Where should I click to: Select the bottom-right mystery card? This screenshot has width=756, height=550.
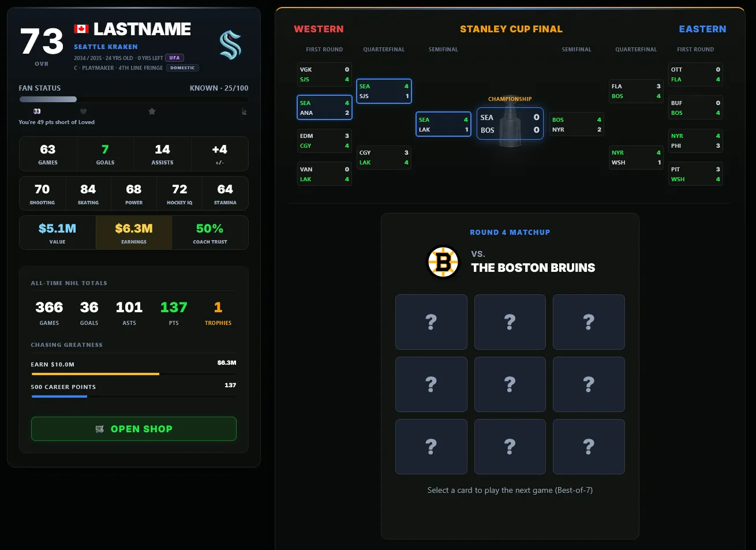click(x=589, y=447)
